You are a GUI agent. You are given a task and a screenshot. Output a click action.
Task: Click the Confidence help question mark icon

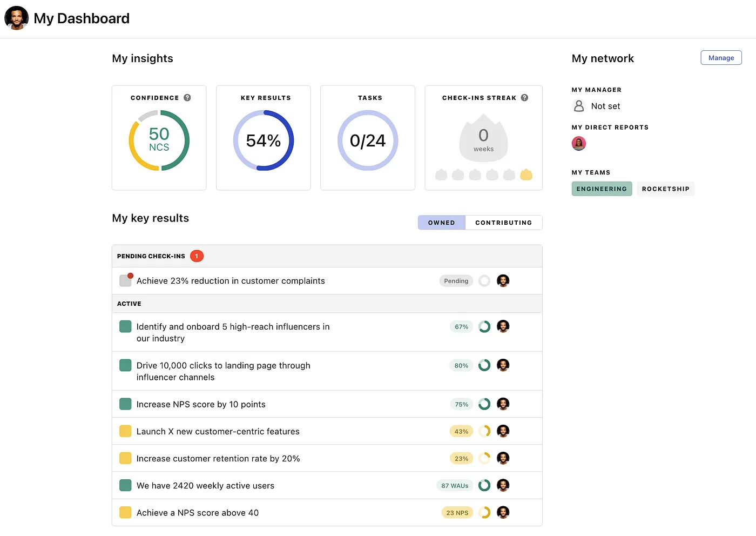point(187,98)
